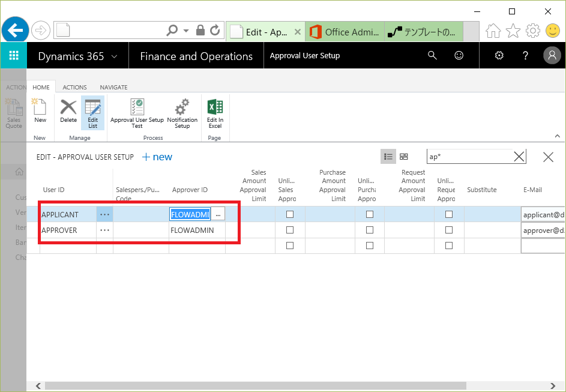
Task: Open the APPROVER row ellipsis menu
Action: point(104,230)
